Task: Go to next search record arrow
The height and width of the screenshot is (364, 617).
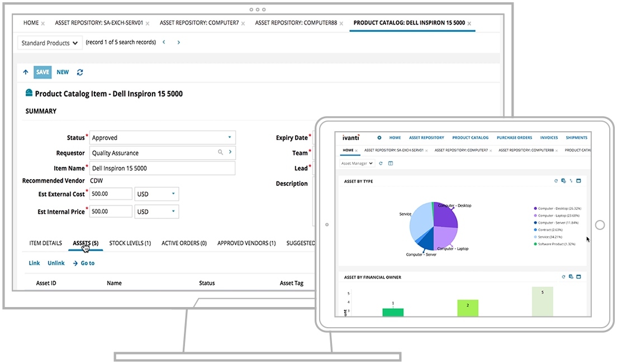Action: (179, 42)
